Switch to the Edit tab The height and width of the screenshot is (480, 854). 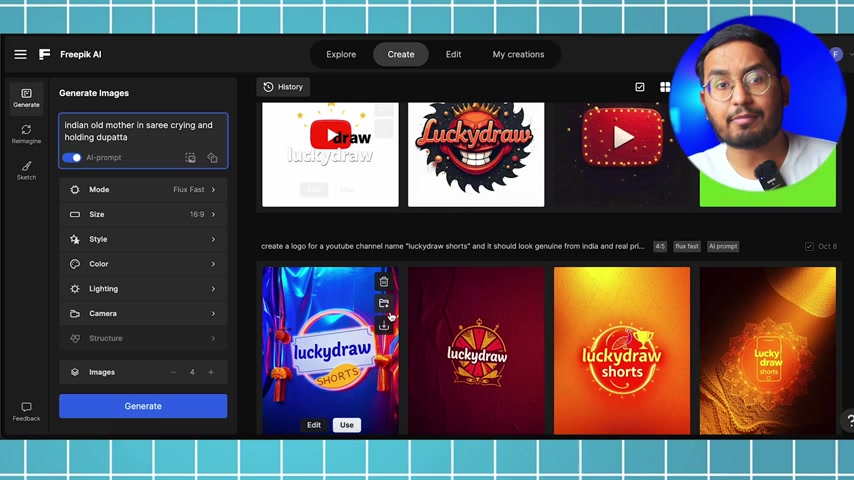tap(453, 54)
